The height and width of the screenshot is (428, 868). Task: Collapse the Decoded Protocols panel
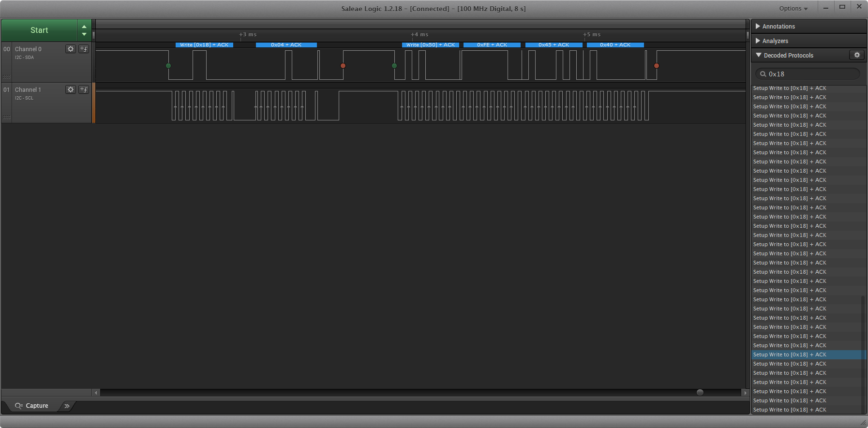(759, 55)
